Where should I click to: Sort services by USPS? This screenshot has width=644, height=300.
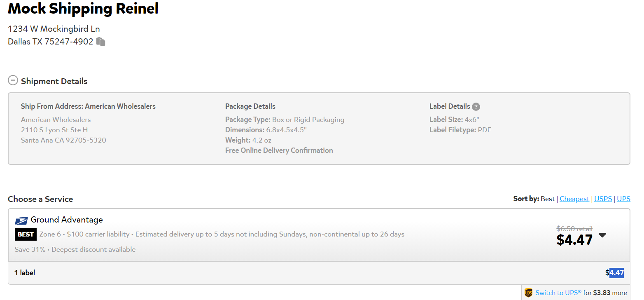tap(603, 199)
